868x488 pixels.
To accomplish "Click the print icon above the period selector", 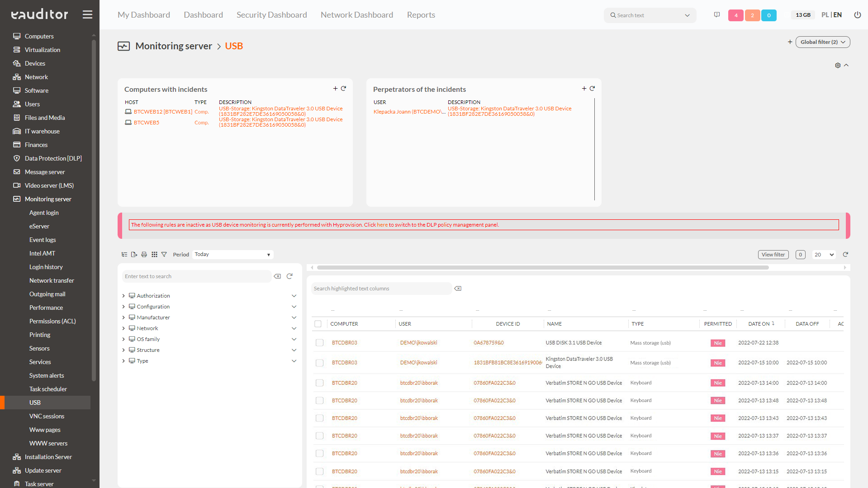I will click(144, 254).
